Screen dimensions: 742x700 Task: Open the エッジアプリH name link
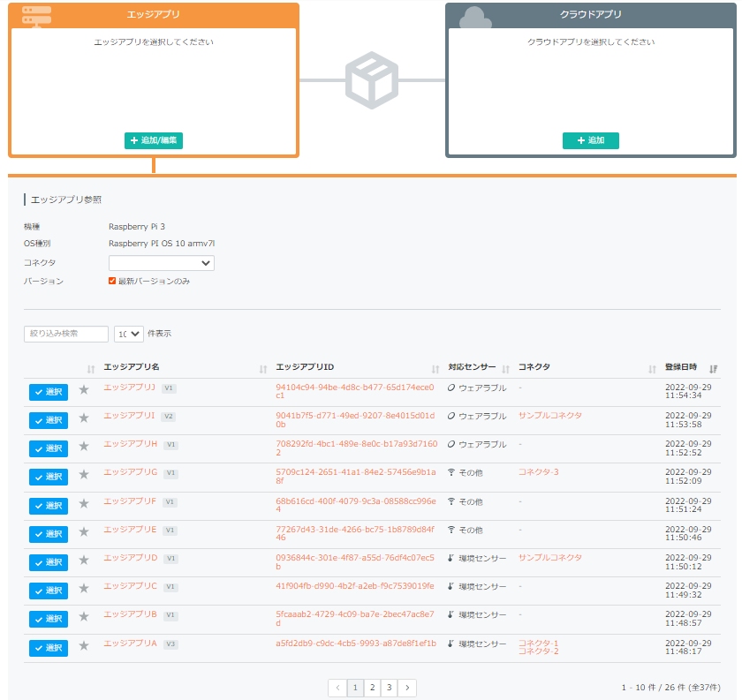click(131, 444)
